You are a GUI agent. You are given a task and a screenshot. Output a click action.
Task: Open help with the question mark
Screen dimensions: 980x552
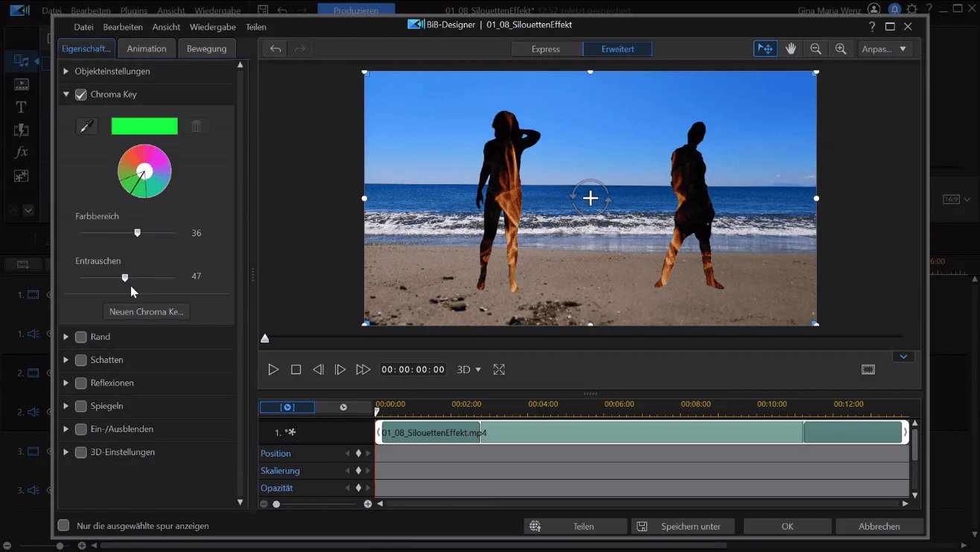(872, 26)
